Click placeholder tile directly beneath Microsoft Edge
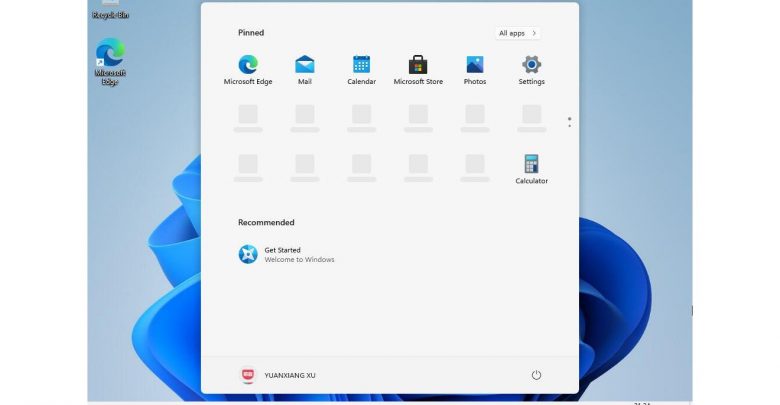780x405 pixels. [248, 116]
